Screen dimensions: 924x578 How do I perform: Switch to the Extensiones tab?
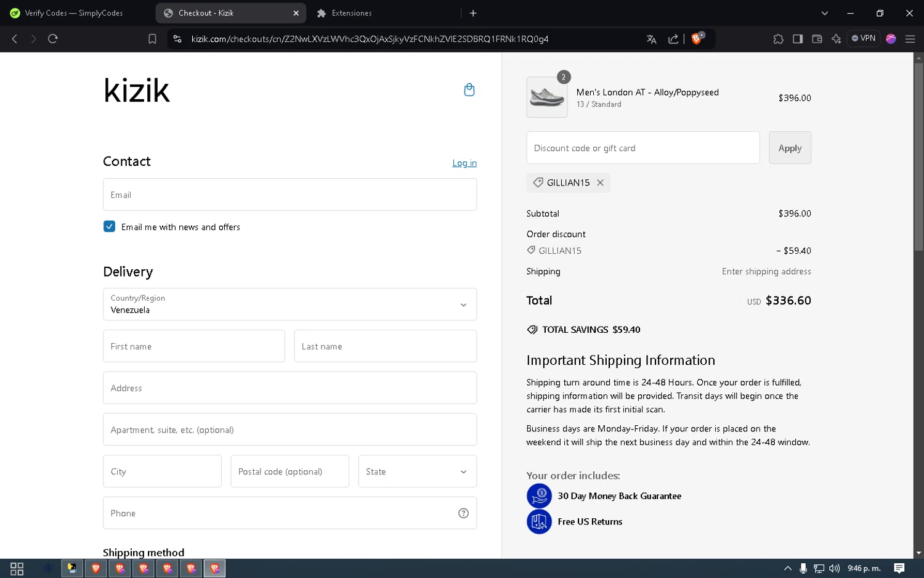point(352,13)
